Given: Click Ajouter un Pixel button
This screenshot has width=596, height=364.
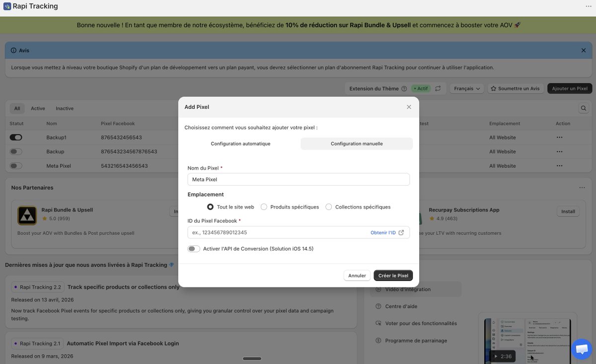Looking at the screenshot, I should 570,88.
